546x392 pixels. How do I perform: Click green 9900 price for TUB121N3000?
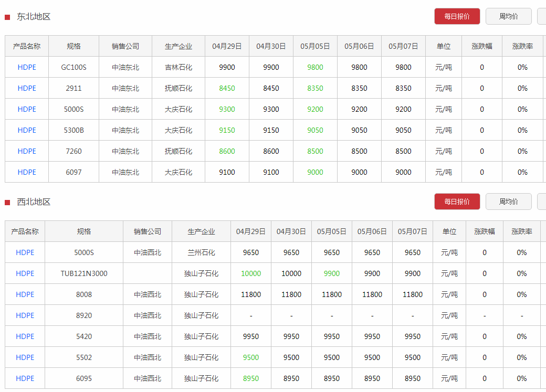pos(331,273)
